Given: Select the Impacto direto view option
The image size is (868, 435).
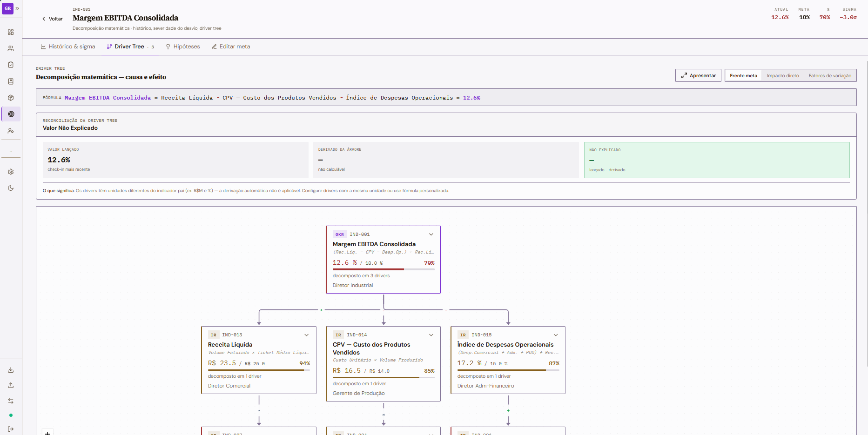Looking at the screenshot, I should 783,75.
